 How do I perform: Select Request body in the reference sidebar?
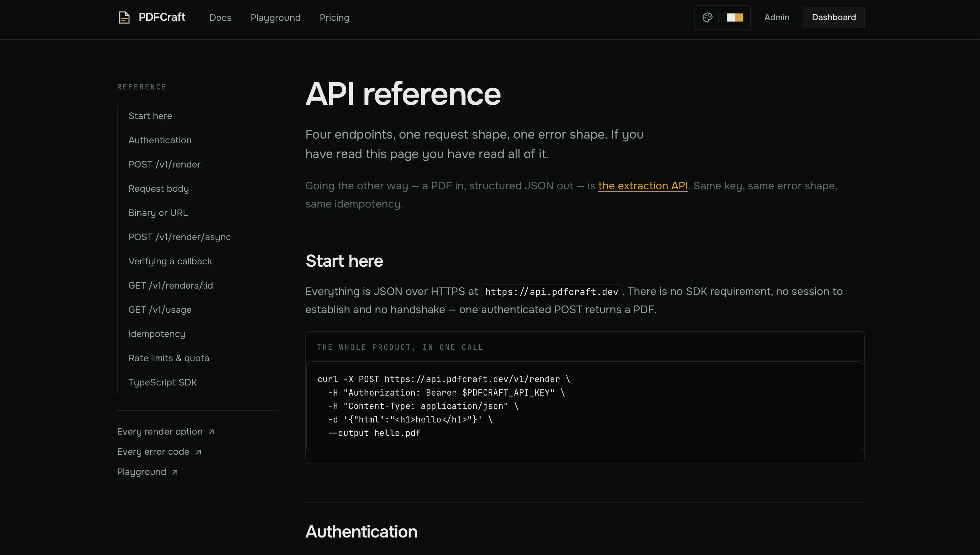(158, 188)
